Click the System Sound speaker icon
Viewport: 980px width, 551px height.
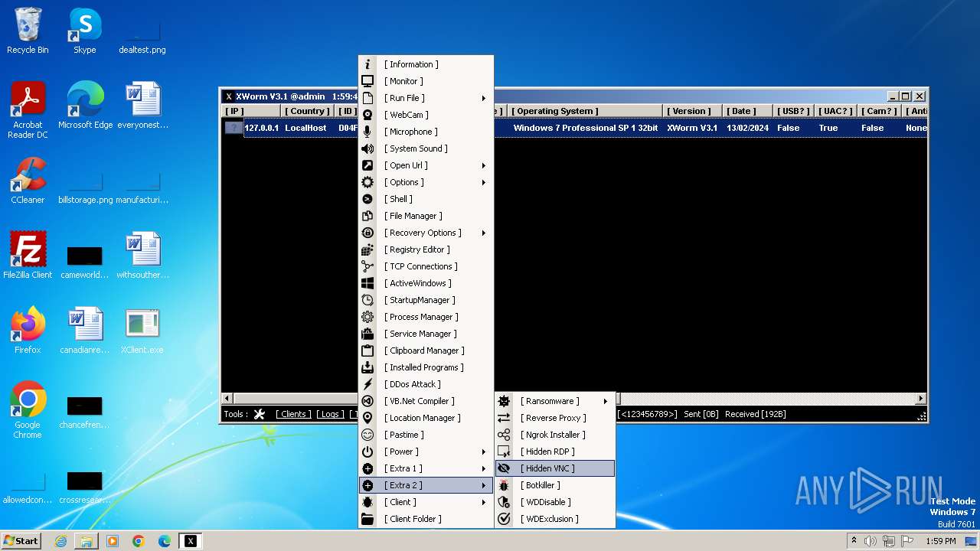pos(367,148)
